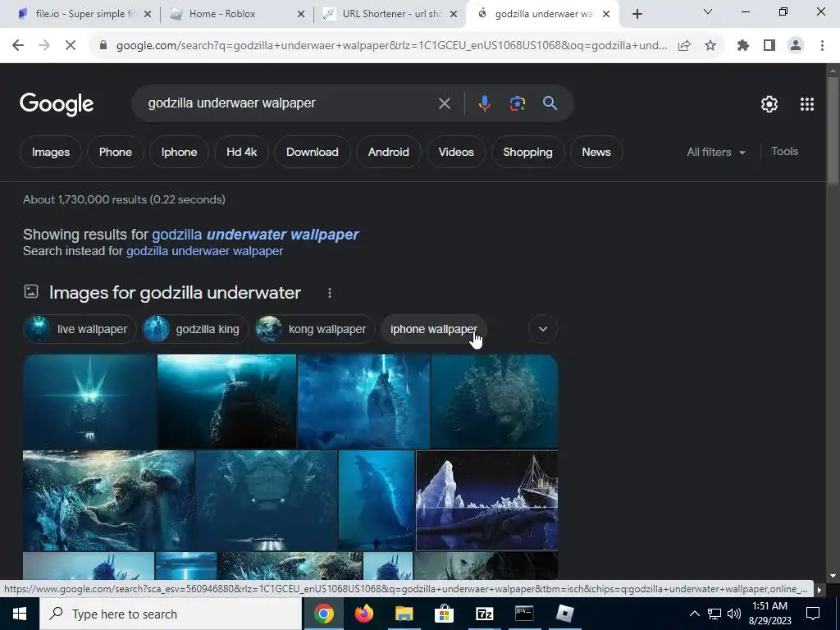Screen dimensions: 840x630
Task: Select the Images filter chip
Action: pos(51,152)
